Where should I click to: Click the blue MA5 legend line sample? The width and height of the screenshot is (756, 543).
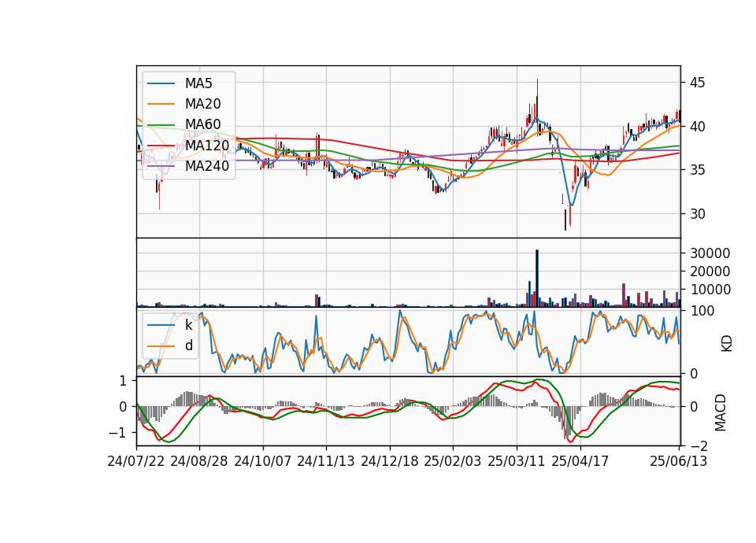coord(161,83)
